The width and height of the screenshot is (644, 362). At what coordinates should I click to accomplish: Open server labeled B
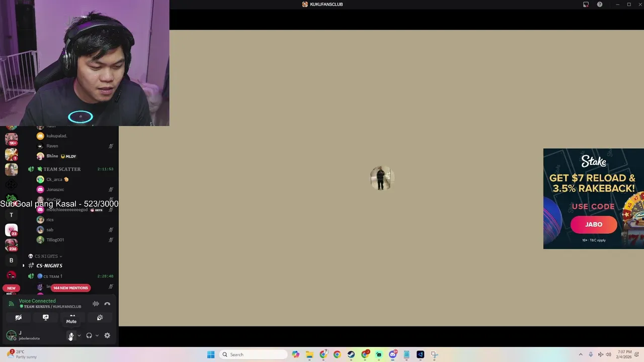(11, 260)
